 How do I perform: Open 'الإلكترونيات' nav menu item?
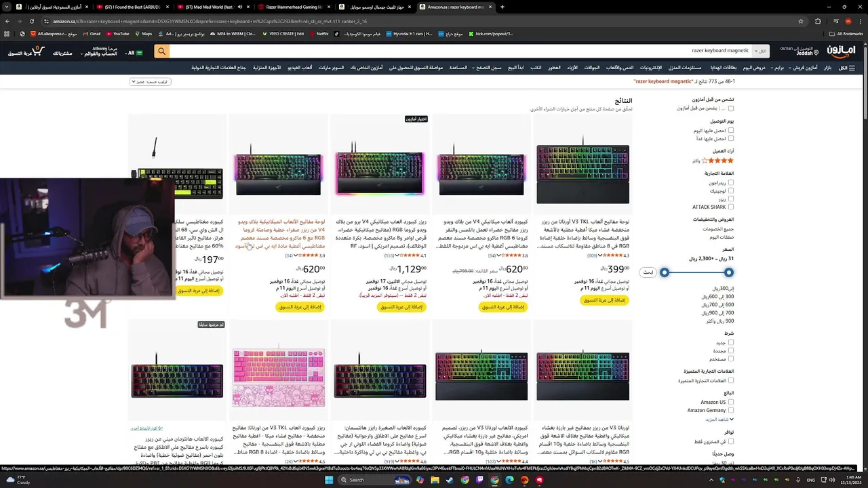pyautogui.click(x=651, y=68)
